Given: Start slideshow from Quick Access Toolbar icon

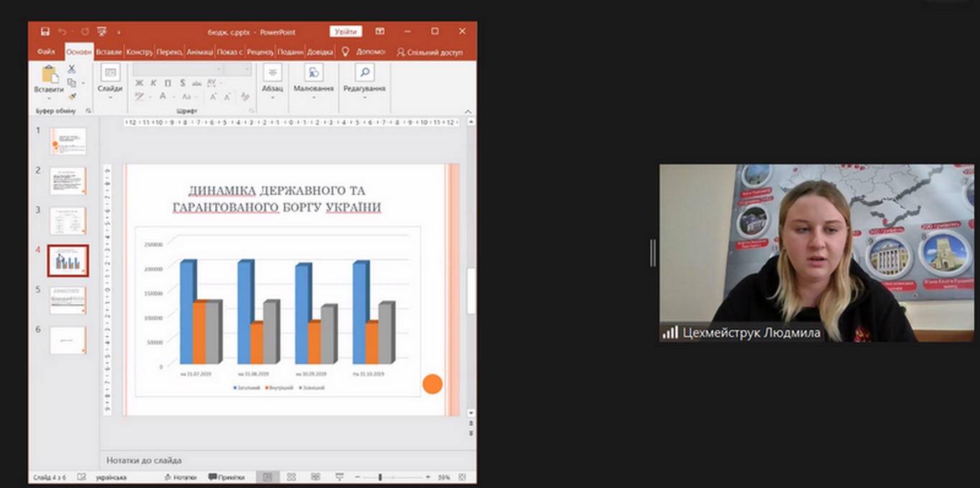Looking at the screenshot, I should click(x=102, y=32).
